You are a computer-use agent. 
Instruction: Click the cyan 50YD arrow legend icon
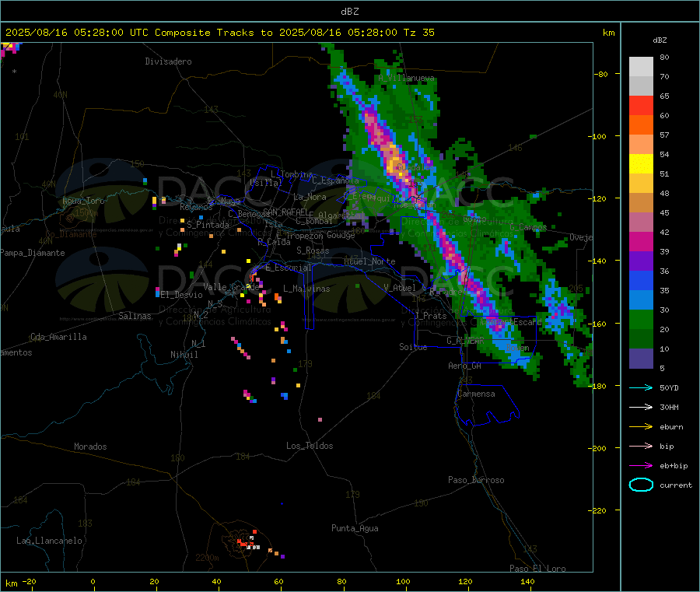[x=641, y=387]
